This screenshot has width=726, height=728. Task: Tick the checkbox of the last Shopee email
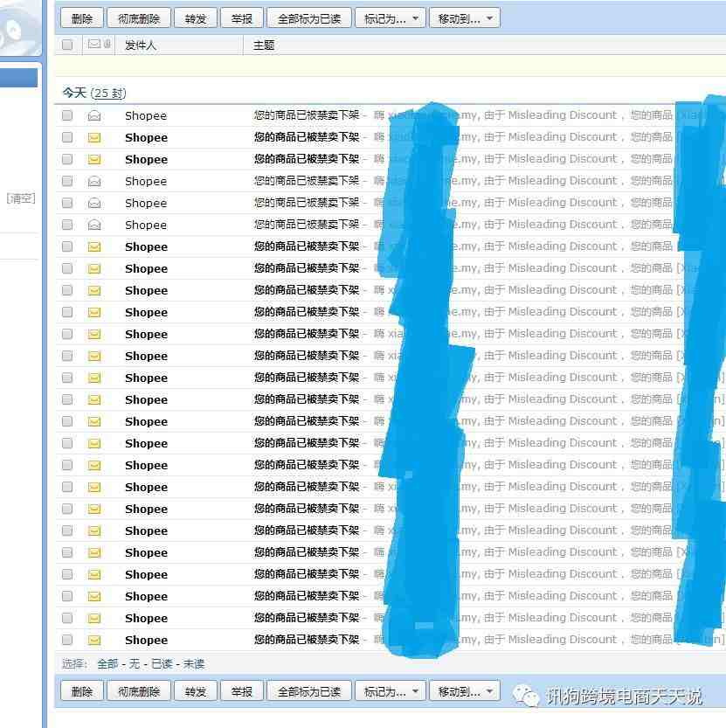68,640
